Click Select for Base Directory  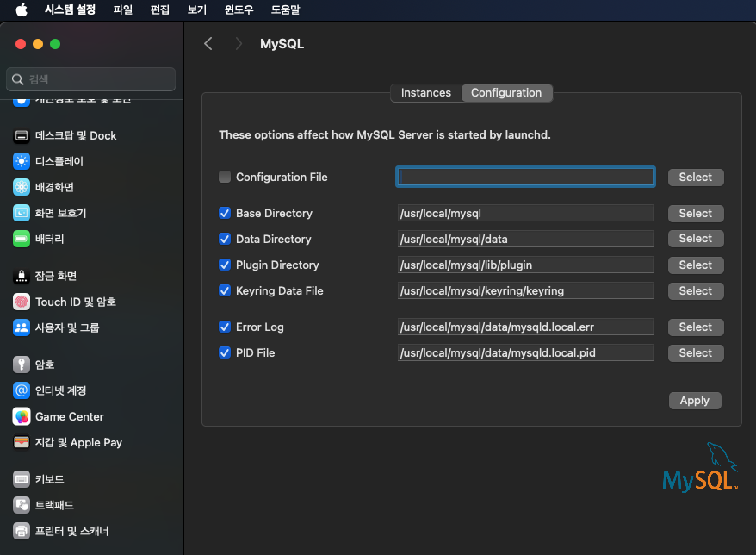coord(696,214)
